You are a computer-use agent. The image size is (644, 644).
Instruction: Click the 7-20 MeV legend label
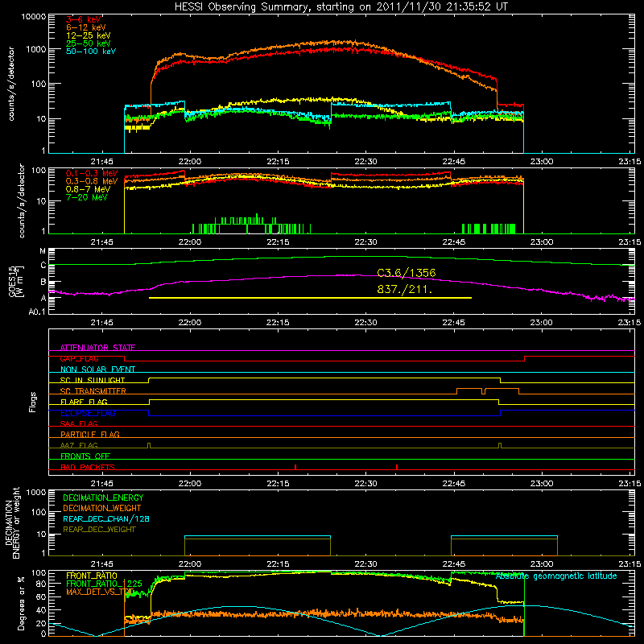86,197
